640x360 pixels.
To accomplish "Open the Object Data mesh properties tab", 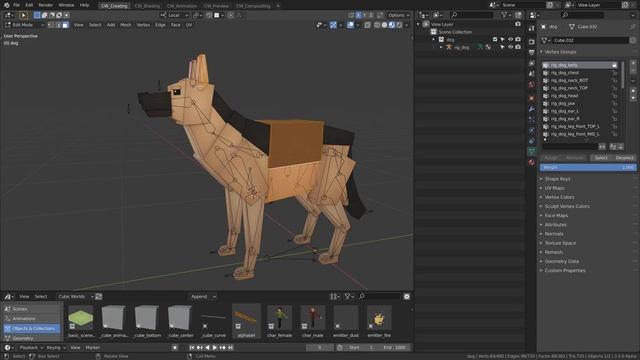I will (x=531, y=151).
